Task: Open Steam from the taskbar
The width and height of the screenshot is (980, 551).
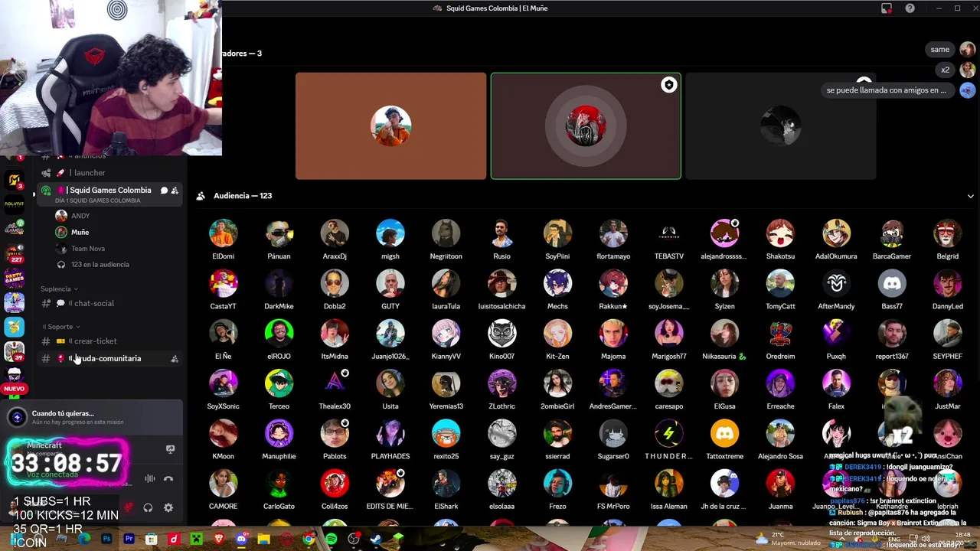Action: tap(376, 540)
